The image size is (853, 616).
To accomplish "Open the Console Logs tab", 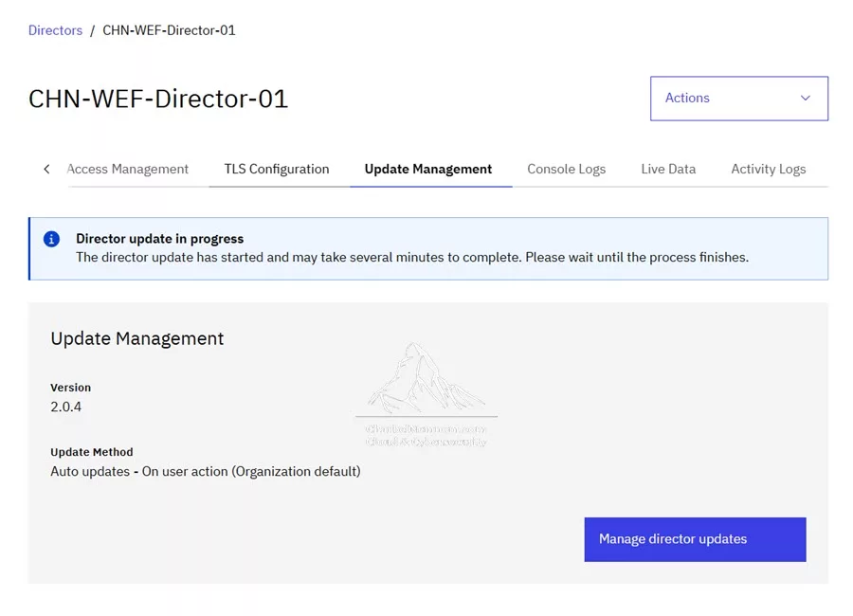I will coord(567,170).
